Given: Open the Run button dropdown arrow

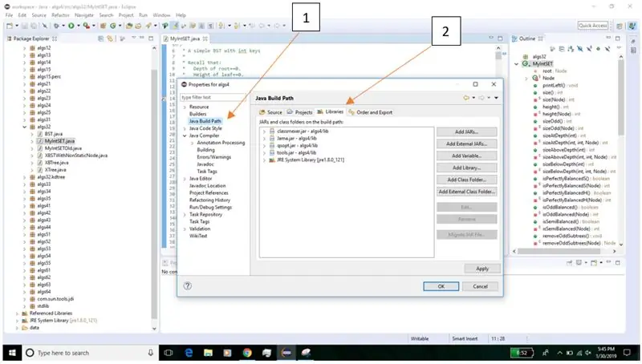Looking at the screenshot, I should (78, 26).
